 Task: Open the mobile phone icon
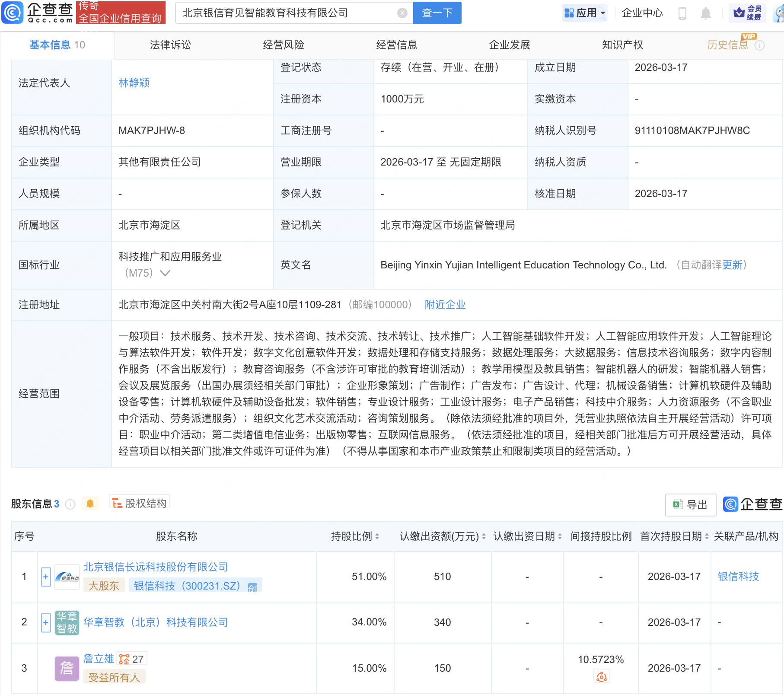[682, 13]
